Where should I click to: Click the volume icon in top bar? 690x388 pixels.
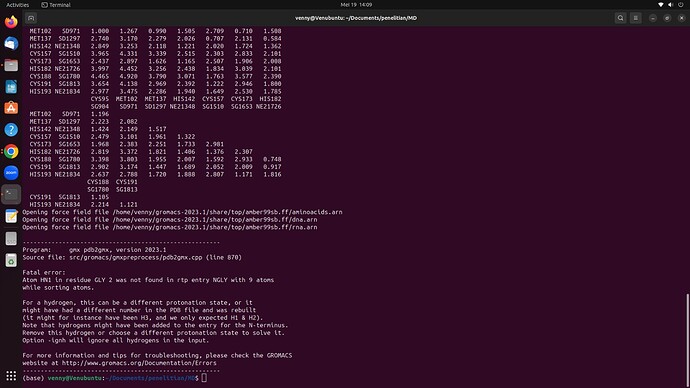[x=671, y=5]
